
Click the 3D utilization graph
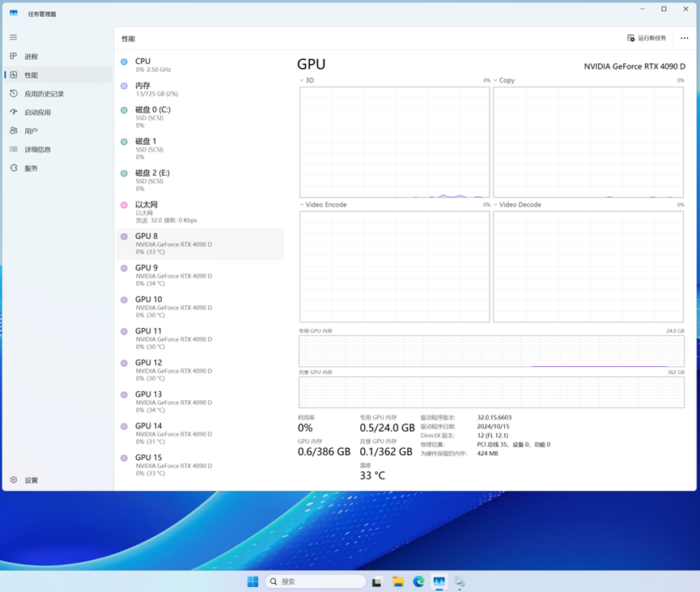[x=395, y=142]
